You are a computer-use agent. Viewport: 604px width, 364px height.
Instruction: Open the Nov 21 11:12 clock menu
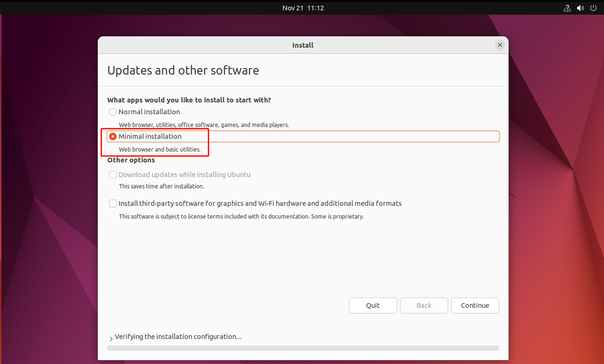tap(303, 8)
